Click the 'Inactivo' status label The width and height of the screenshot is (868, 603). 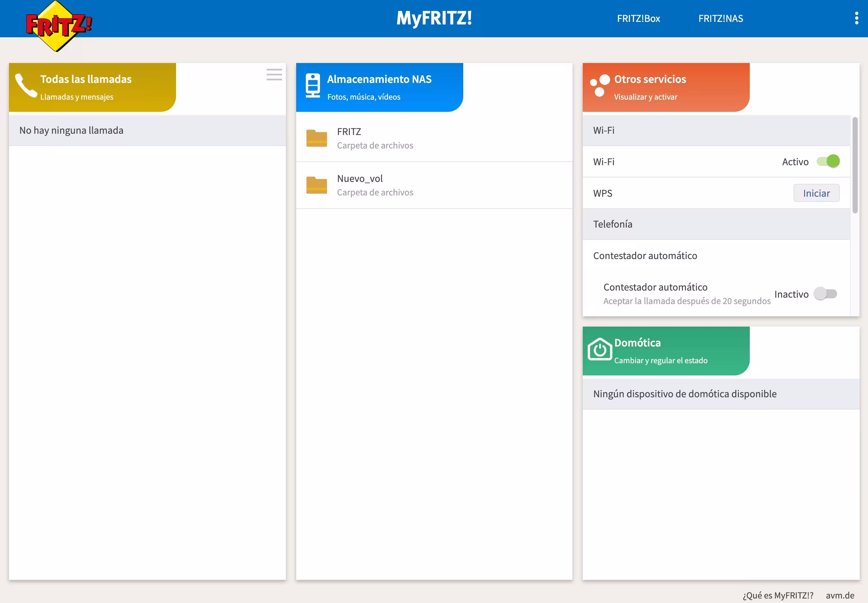click(791, 294)
